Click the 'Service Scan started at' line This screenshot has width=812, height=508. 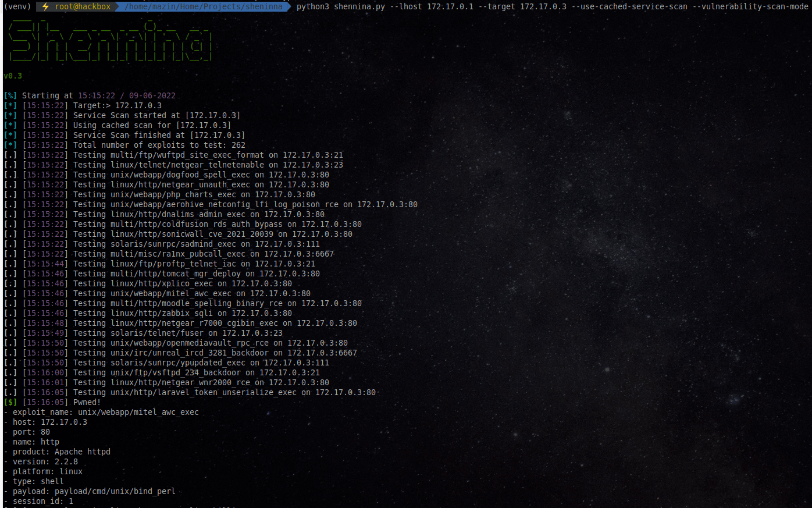tap(122, 115)
